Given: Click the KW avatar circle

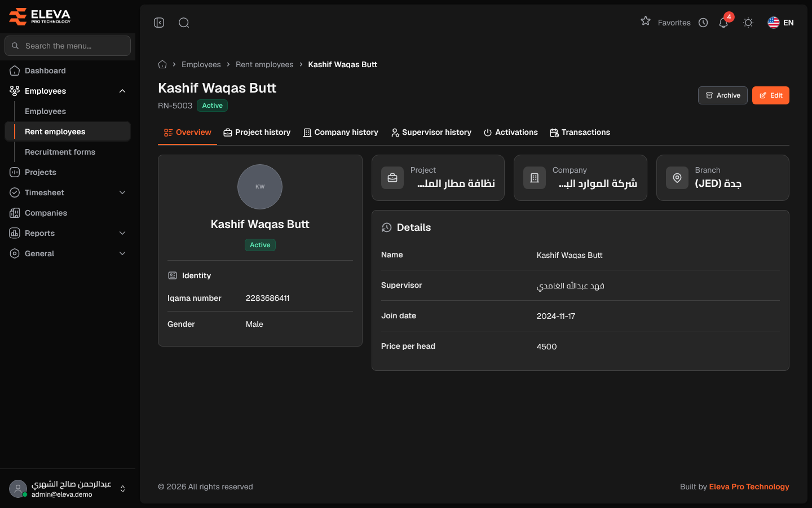Looking at the screenshot, I should click(x=260, y=187).
